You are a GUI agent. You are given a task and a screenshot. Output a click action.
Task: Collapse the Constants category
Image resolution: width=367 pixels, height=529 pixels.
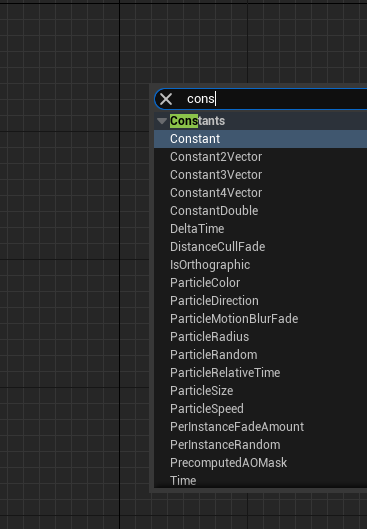(x=162, y=121)
